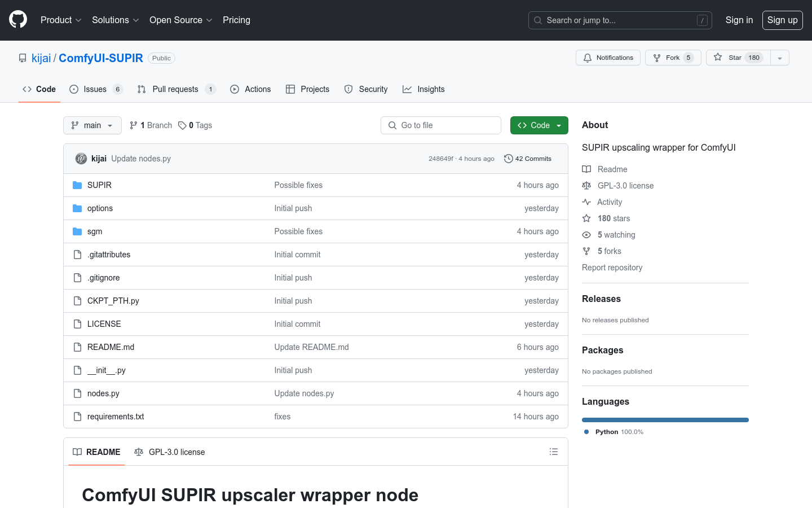Click the eye icon beside 5 watching
812x508 pixels.
[586, 235]
